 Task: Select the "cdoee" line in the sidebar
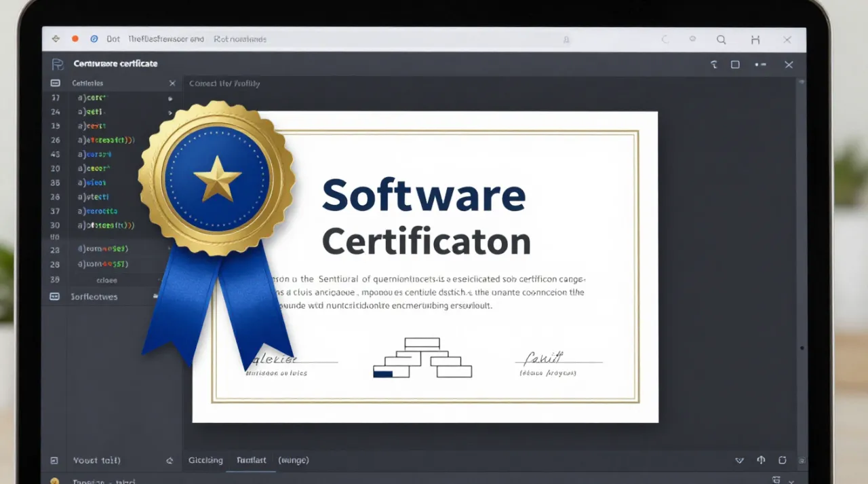[106, 280]
